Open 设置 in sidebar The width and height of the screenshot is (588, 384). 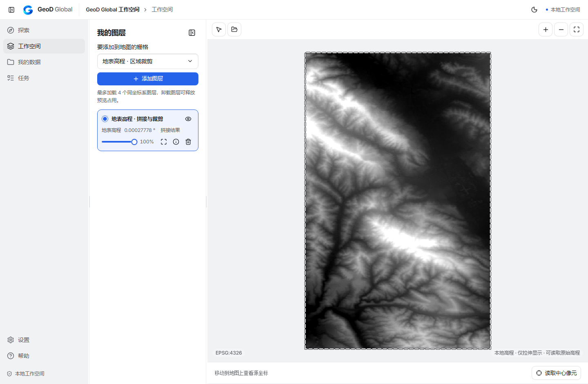pos(44,340)
